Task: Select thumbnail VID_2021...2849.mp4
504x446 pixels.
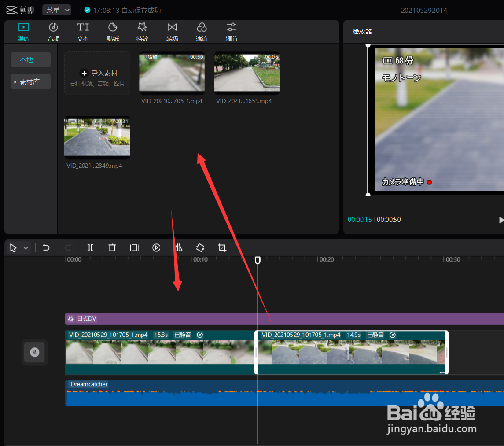Action: pos(97,138)
